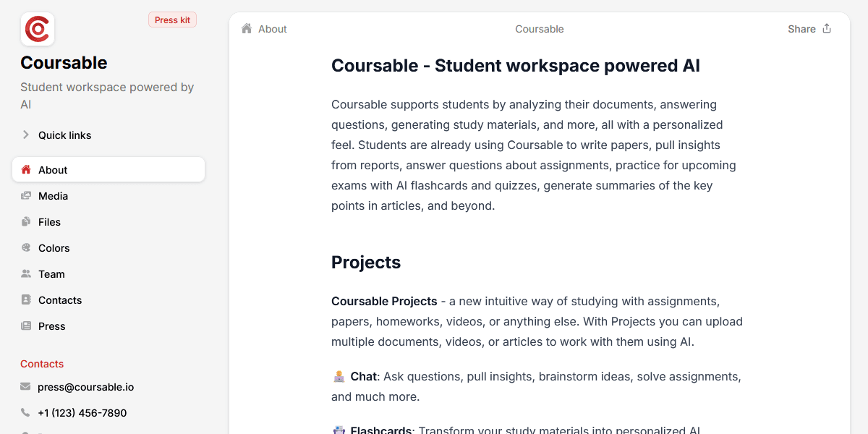This screenshot has height=434, width=868.
Task: Open the Media section
Action: tap(53, 196)
